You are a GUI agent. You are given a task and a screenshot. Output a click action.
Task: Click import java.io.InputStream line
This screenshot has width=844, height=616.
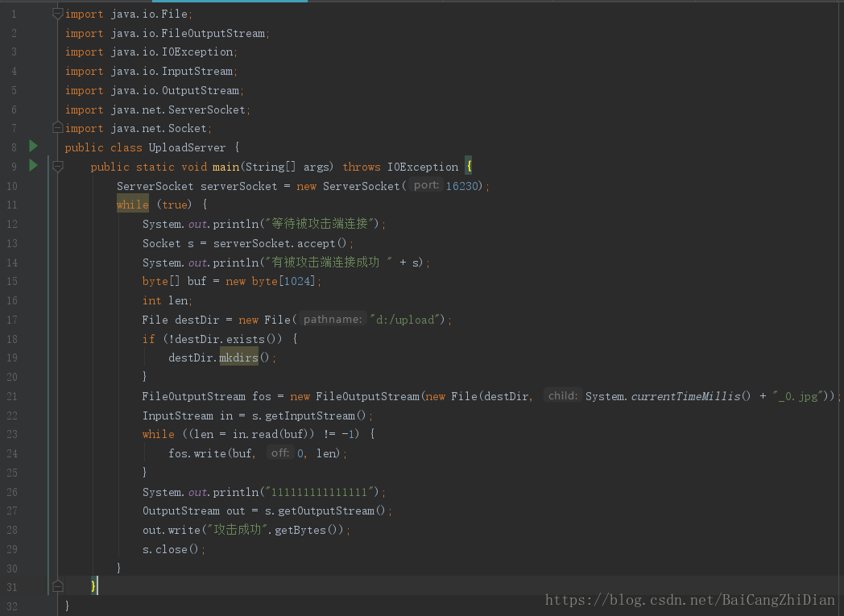[151, 72]
